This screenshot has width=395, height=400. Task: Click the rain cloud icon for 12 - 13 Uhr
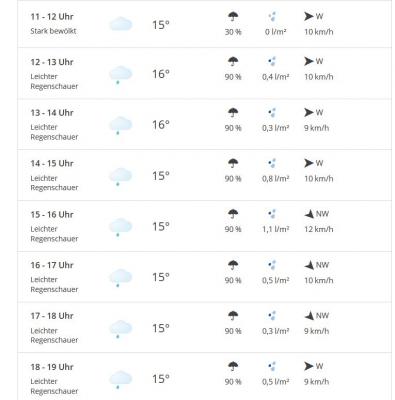(121, 75)
